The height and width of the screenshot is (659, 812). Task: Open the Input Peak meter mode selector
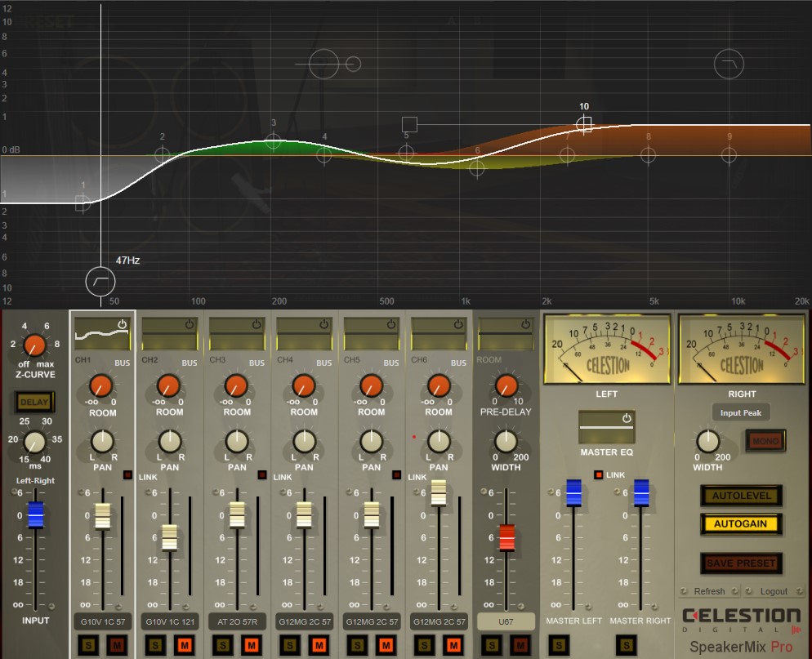[x=741, y=412]
